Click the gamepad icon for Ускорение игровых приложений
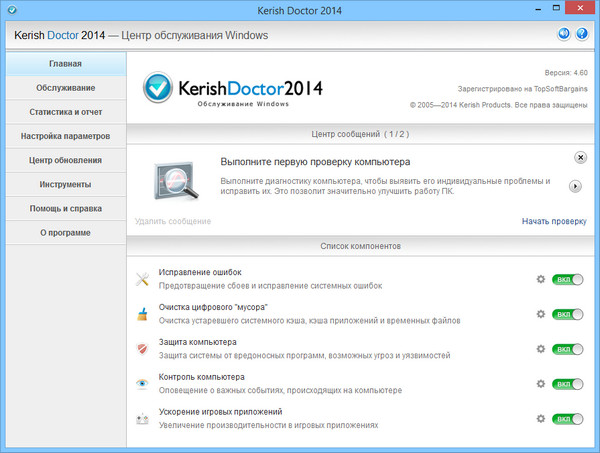The height and width of the screenshot is (453, 600). coord(142,419)
